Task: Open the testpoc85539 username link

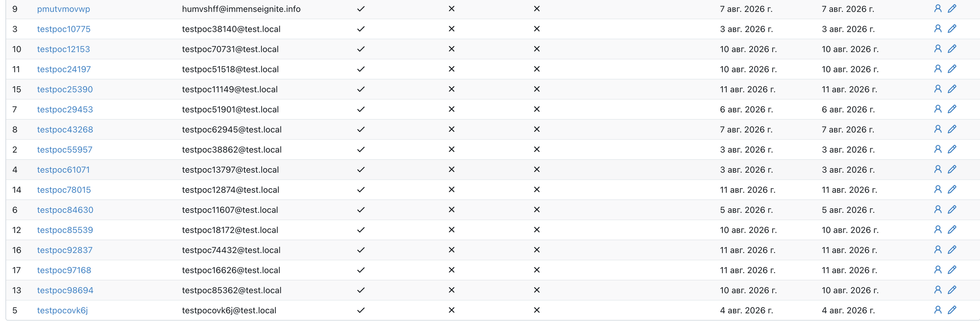Action: 65,230
